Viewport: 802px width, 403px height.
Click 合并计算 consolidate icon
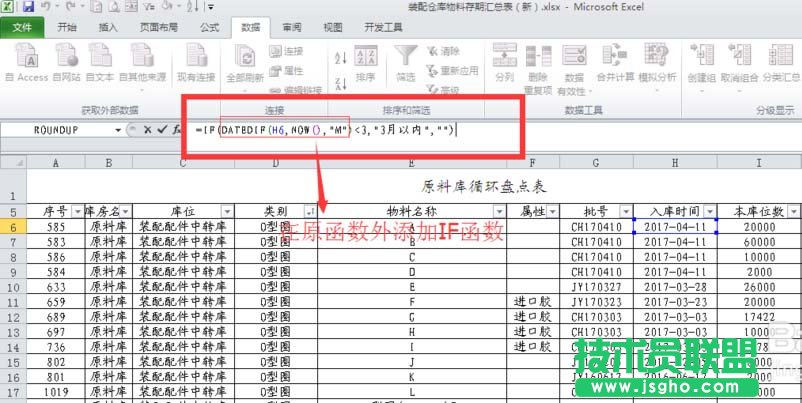615,62
